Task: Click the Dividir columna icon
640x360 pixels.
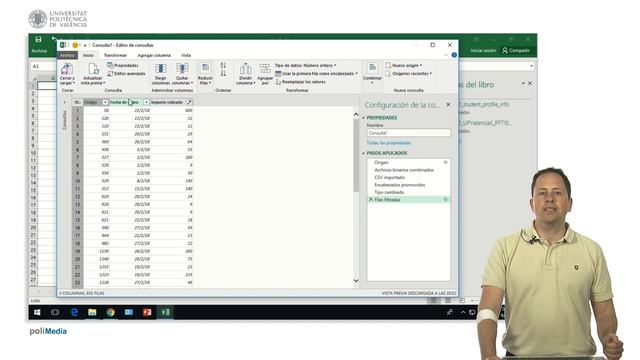Action: point(245,69)
